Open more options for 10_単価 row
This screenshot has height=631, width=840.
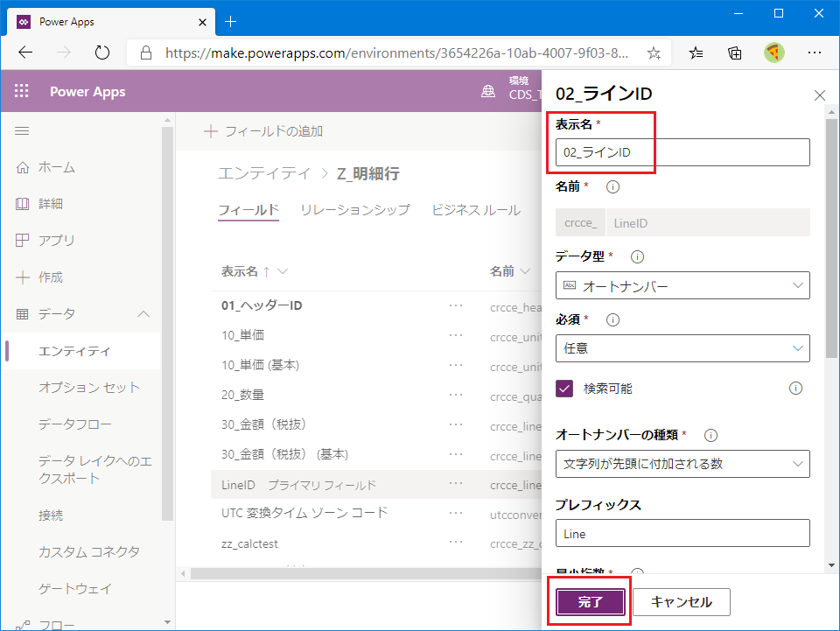456,335
